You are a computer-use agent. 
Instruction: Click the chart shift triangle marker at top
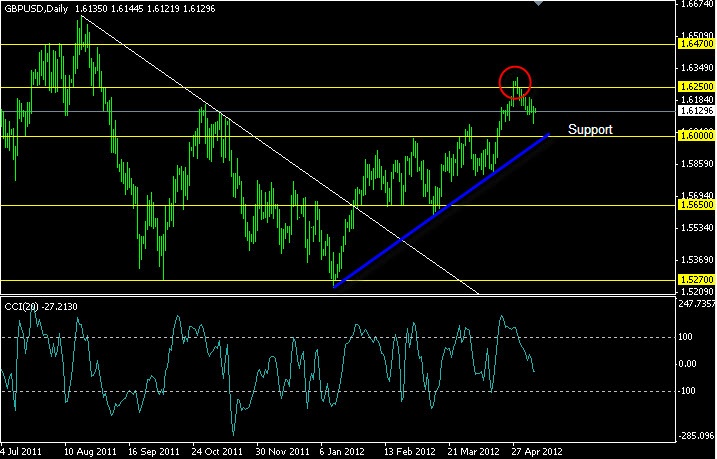539,3
